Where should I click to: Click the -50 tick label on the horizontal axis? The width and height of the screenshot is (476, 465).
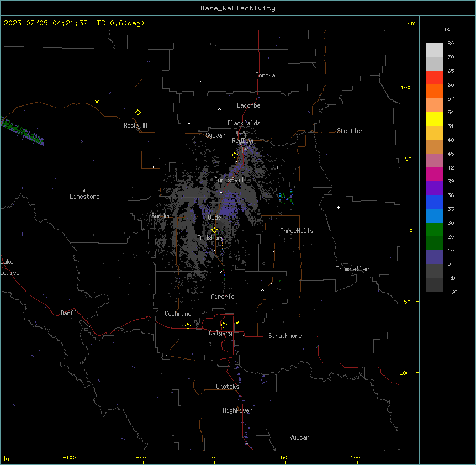141,457
